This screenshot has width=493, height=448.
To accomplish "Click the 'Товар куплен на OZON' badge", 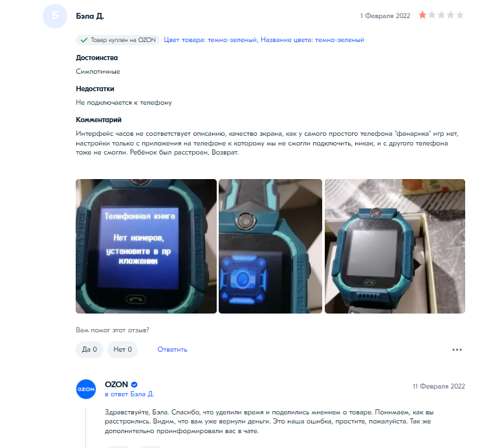I will 118,40.
